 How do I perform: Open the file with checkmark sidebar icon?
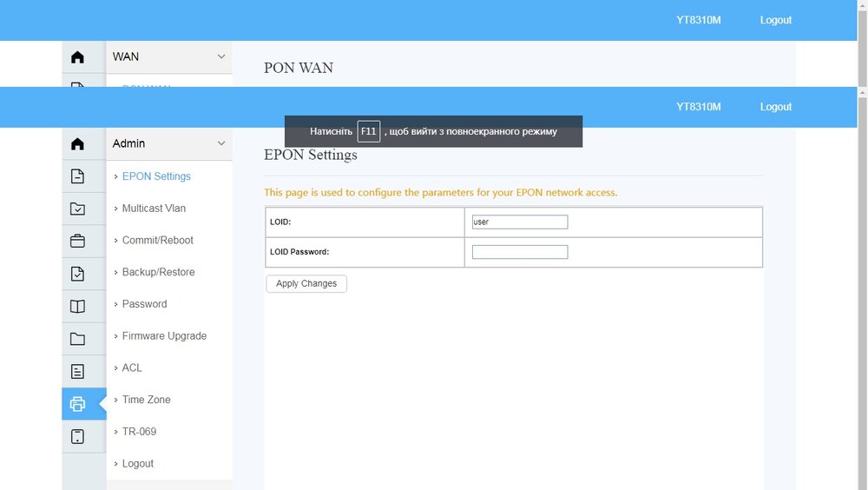[77, 274]
